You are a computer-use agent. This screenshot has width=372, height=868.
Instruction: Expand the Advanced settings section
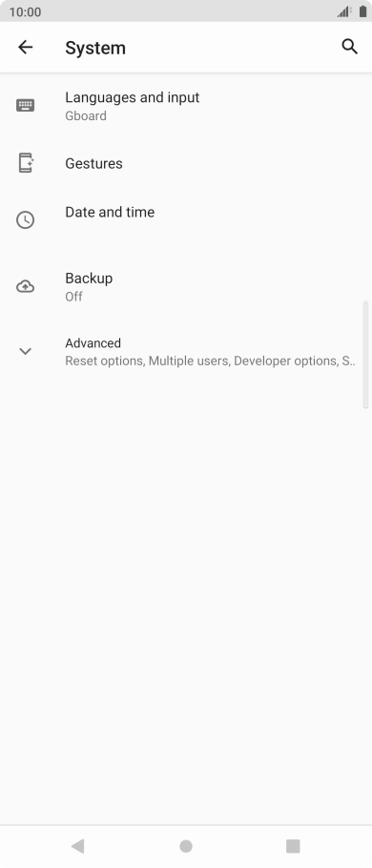[186, 352]
